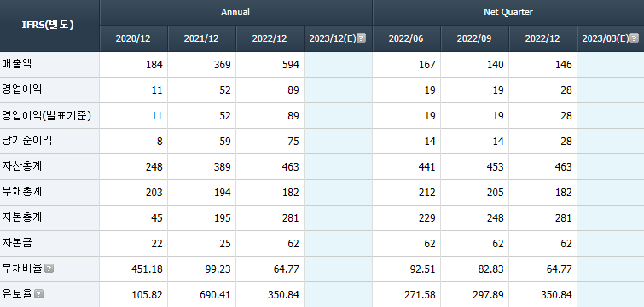This screenshot has width=644, height=307.
Task: Open the help icon next to 유보율
Action: coord(39,294)
